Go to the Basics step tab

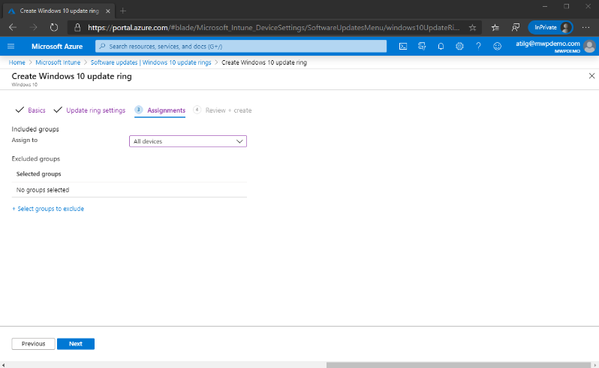coord(36,110)
